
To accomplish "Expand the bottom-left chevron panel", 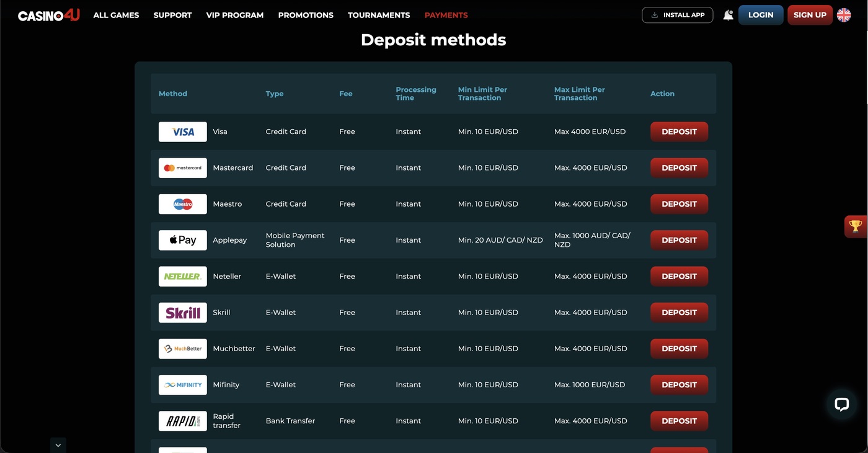I will pyautogui.click(x=58, y=445).
